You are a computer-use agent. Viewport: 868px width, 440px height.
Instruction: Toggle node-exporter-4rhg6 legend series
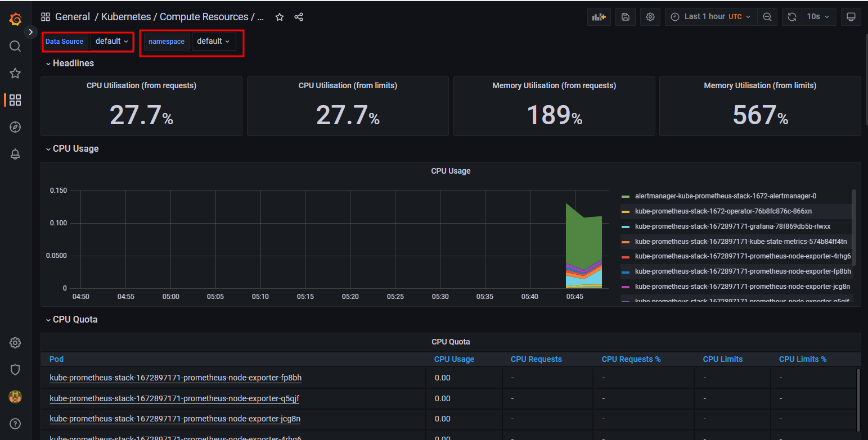[743, 256]
